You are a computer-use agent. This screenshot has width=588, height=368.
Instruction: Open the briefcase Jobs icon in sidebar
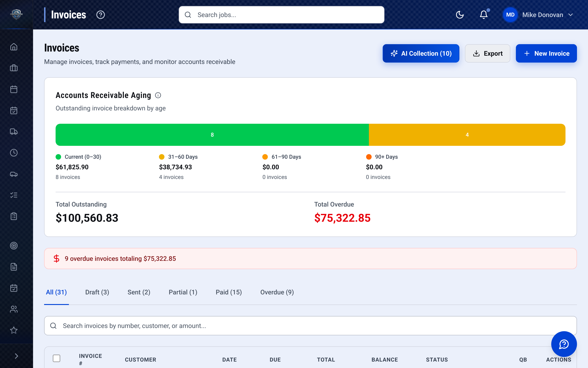click(14, 68)
